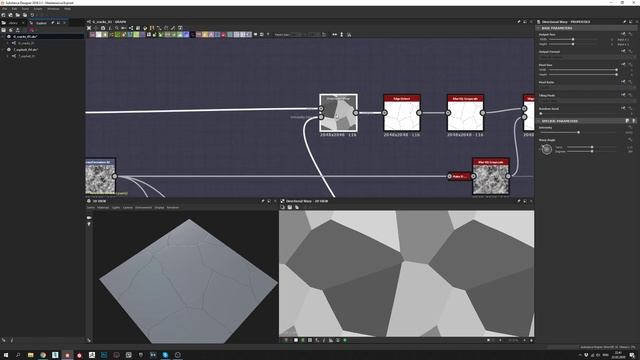Image resolution: width=640 pixels, height=360 pixels.
Task: Click the first icon in Explorer toolbar
Action: pyautogui.click(x=4, y=30)
